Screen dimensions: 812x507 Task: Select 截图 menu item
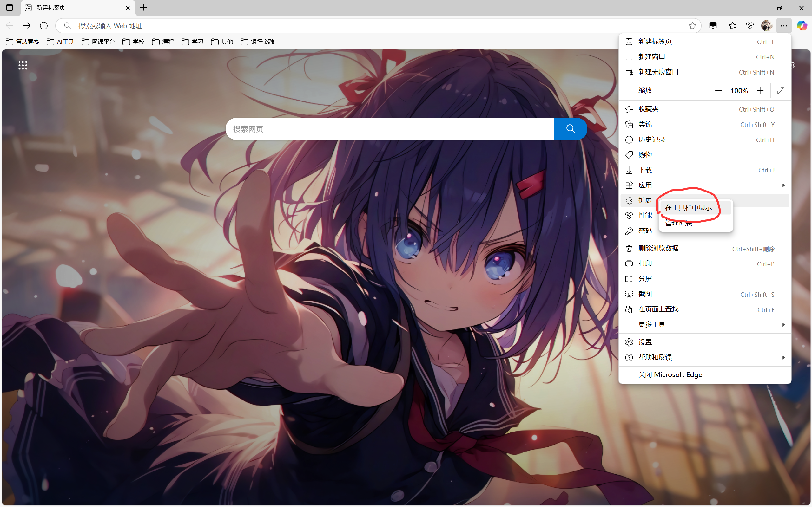click(705, 294)
